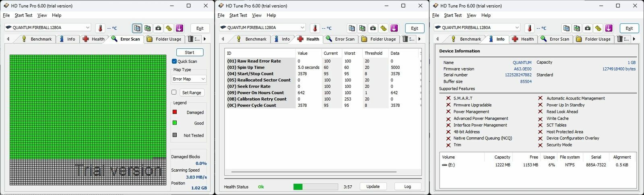Click copy screenshot icon in middle window toolbar
This screenshot has height=195, width=644.
click(x=362, y=28)
